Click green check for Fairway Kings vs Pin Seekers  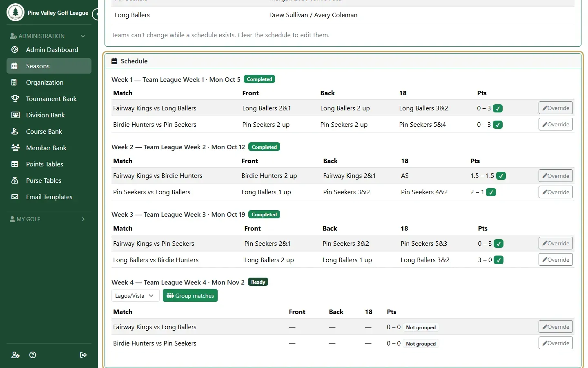[499, 243]
